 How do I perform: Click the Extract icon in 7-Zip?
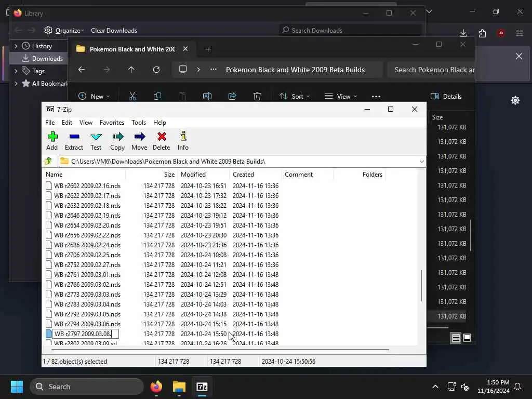pos(74,140)
